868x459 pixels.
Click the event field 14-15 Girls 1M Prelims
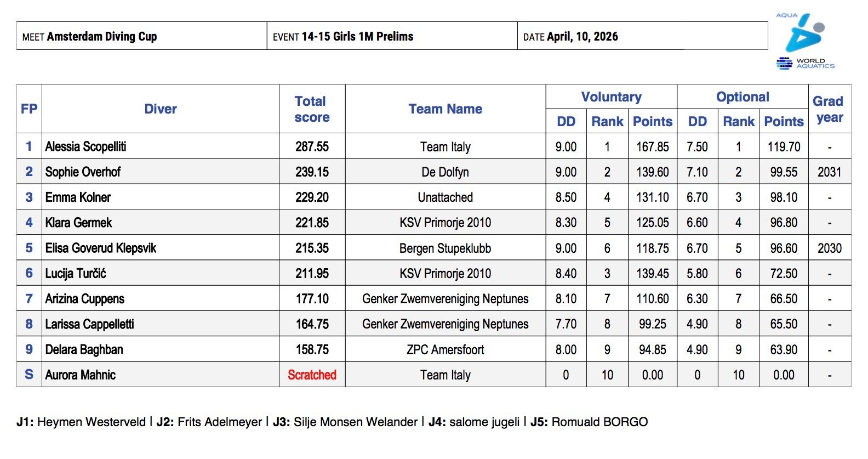(x=357, y=37)
